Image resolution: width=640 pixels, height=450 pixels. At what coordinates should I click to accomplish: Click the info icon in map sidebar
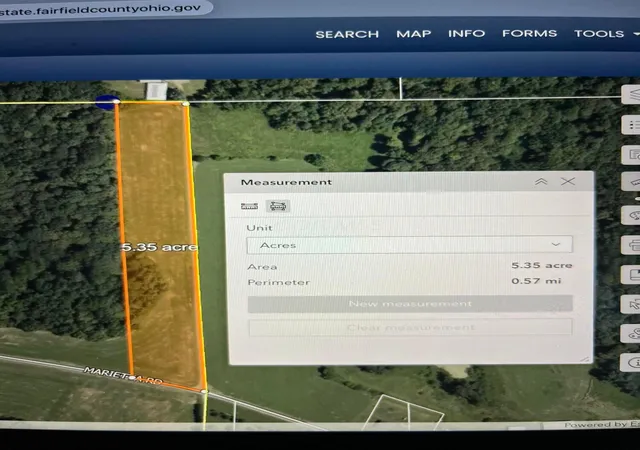point(631,363)
